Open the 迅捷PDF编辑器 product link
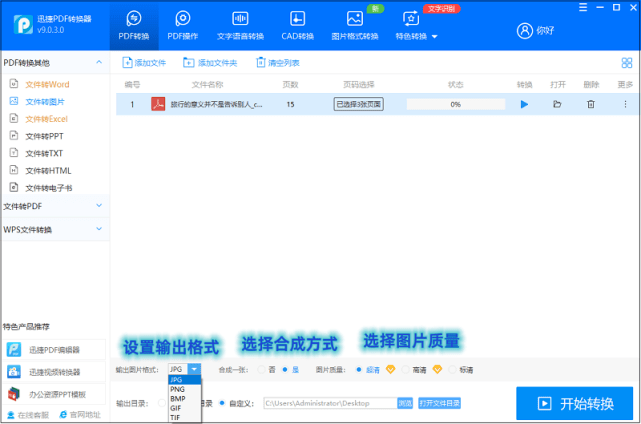The width and height of the screenshot is (641, 424). click(54, 350)
